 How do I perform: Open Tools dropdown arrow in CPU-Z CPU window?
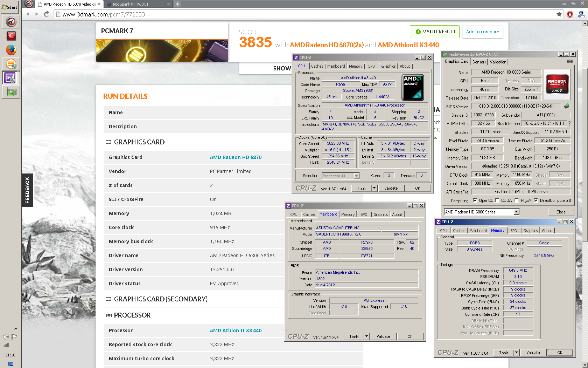374,188
